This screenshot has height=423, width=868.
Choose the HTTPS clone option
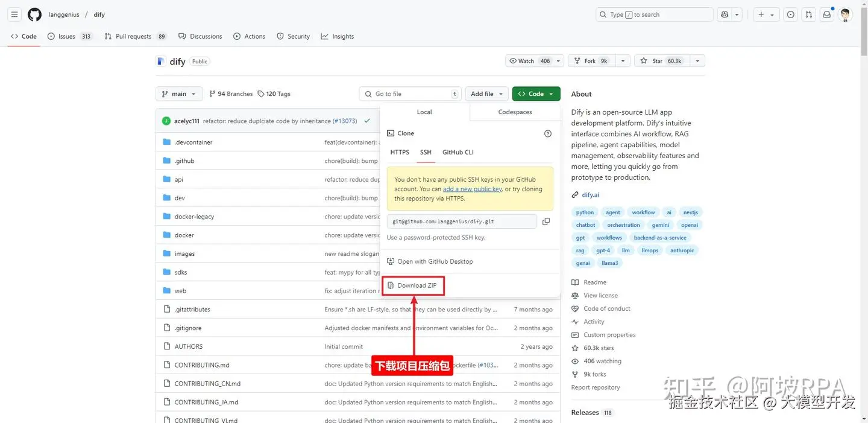(400, 152)
